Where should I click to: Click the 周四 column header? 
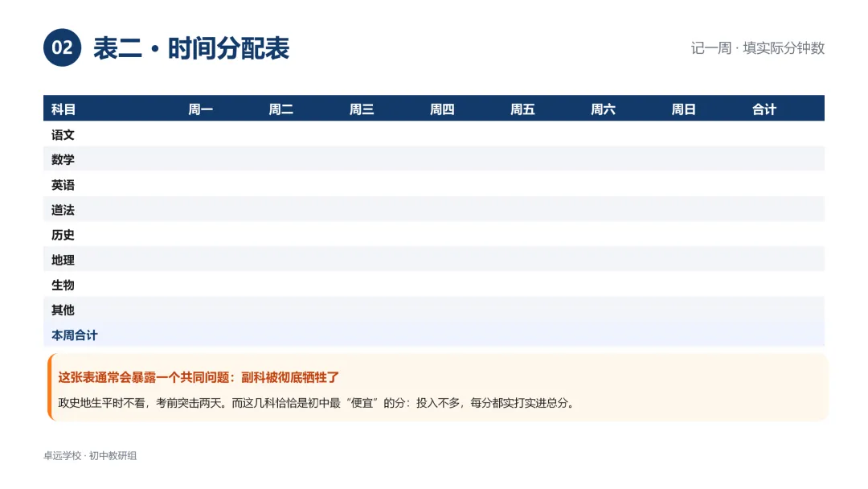coord(442,109)
